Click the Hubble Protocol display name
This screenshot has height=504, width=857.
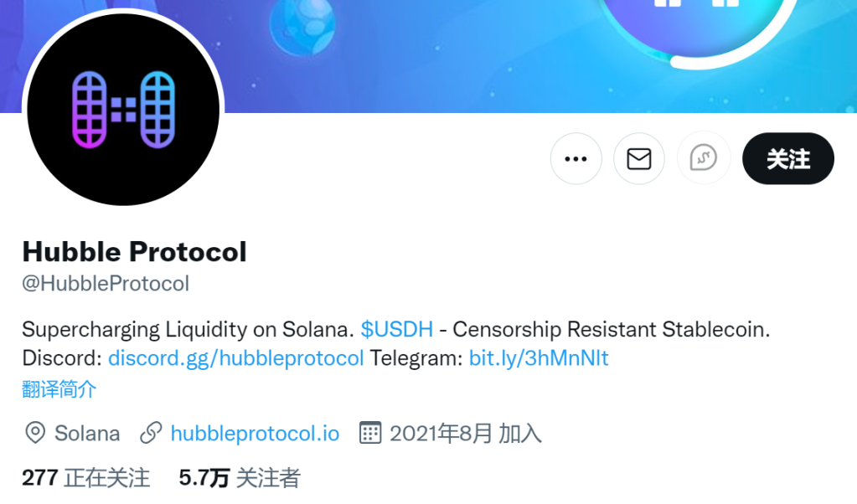click(x=134, y=252)
